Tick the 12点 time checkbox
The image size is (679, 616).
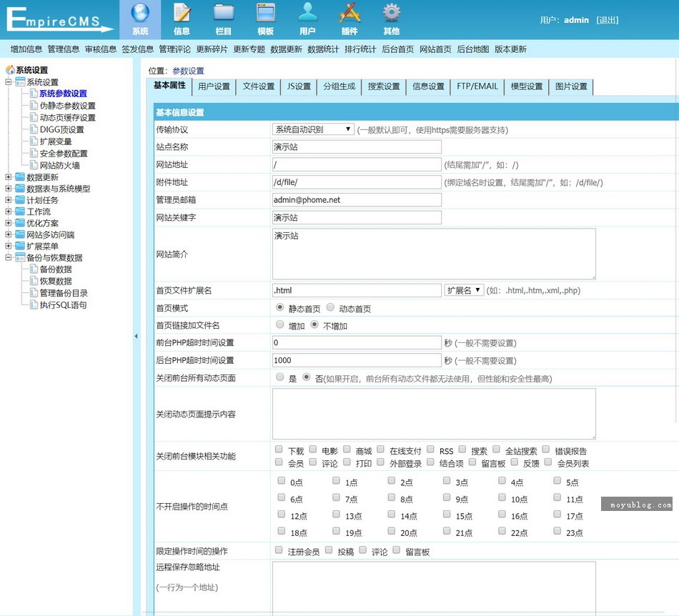point(282,515)
